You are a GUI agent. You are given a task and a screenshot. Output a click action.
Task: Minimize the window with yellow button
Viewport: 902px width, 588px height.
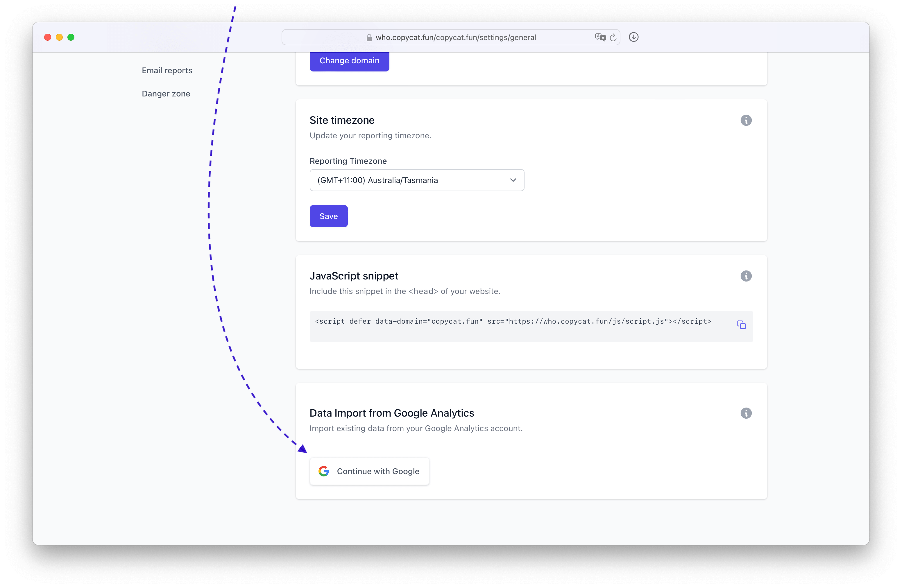(60, 37)
